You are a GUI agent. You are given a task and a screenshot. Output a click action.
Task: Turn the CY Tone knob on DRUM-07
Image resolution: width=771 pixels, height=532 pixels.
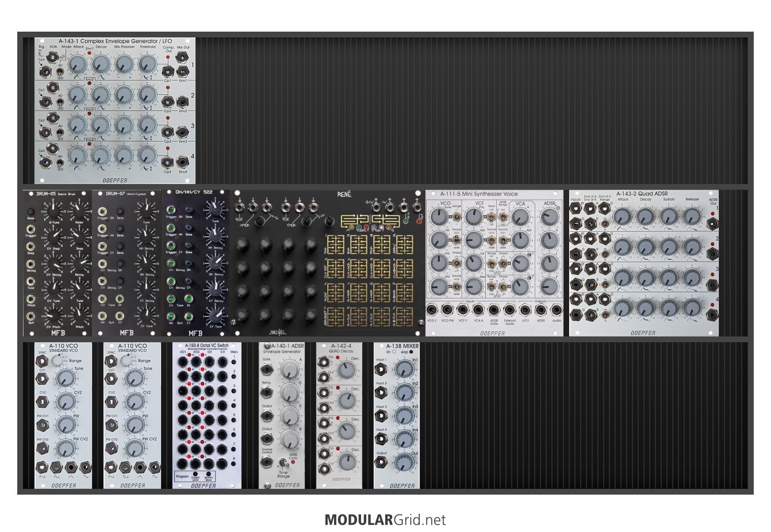[147, 315]
